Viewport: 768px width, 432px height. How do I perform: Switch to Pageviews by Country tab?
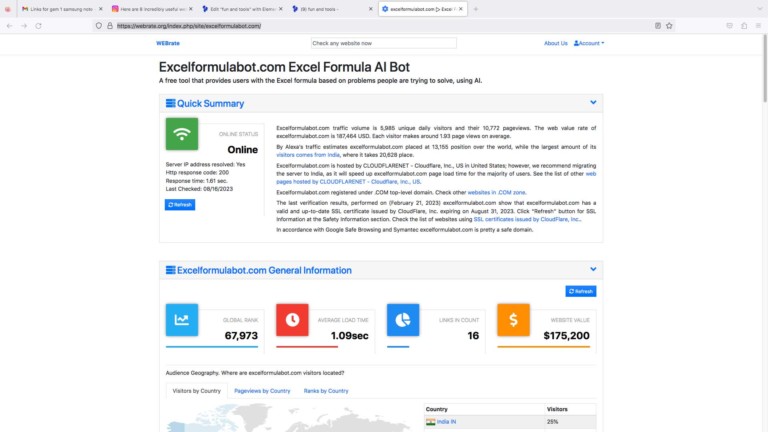[261, 391]
